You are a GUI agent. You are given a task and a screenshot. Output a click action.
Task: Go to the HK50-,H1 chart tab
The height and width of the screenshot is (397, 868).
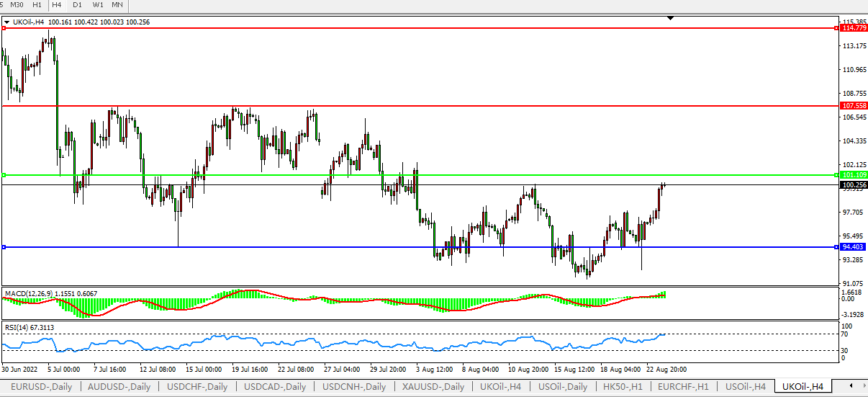click(x=623, y=387)
